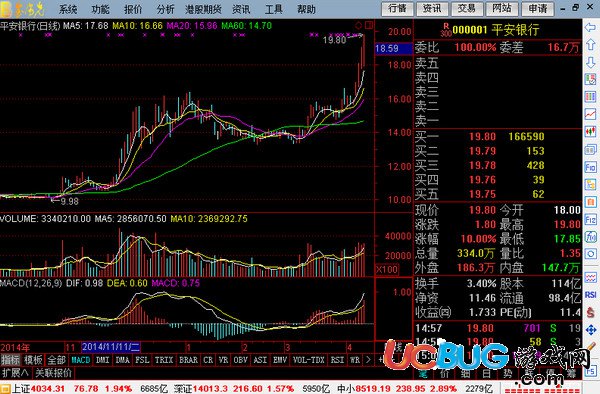Open the 系统 menu

68,9
